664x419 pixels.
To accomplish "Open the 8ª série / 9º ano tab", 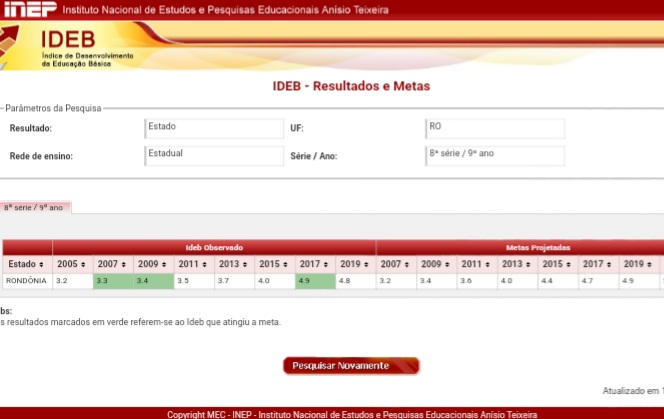I will point(33,207).
